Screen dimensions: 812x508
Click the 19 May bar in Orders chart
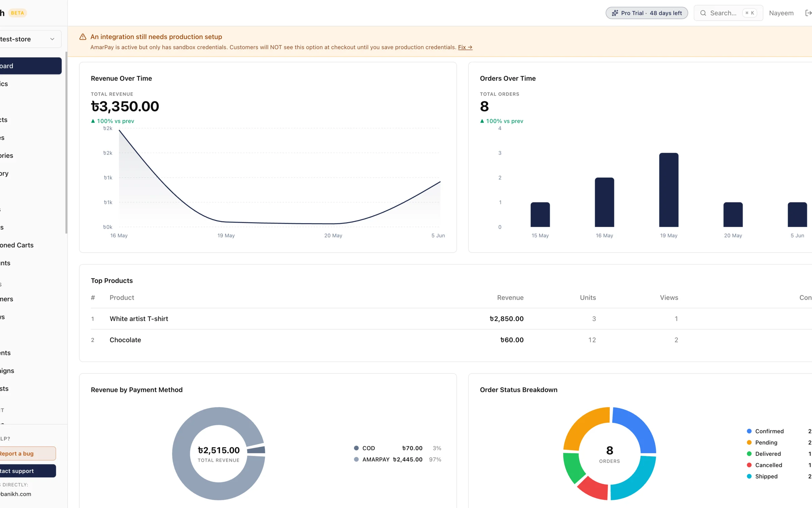[669, 190]
